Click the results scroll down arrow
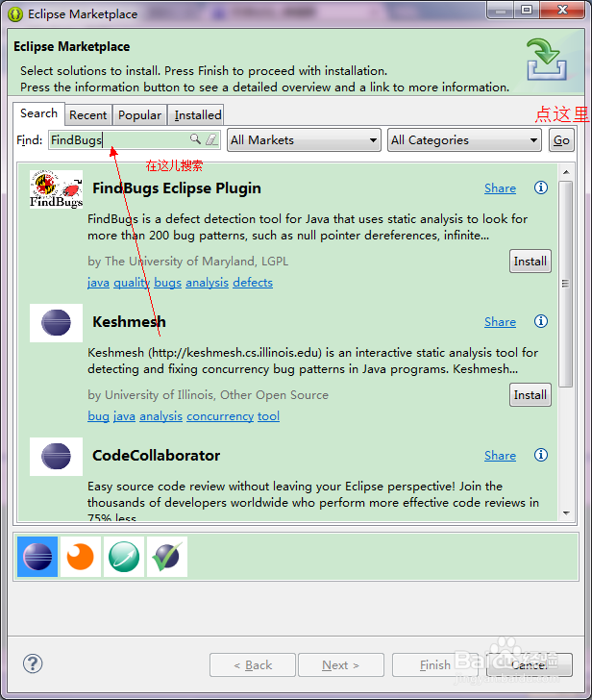The image size is (592, 700). [566, 513]
